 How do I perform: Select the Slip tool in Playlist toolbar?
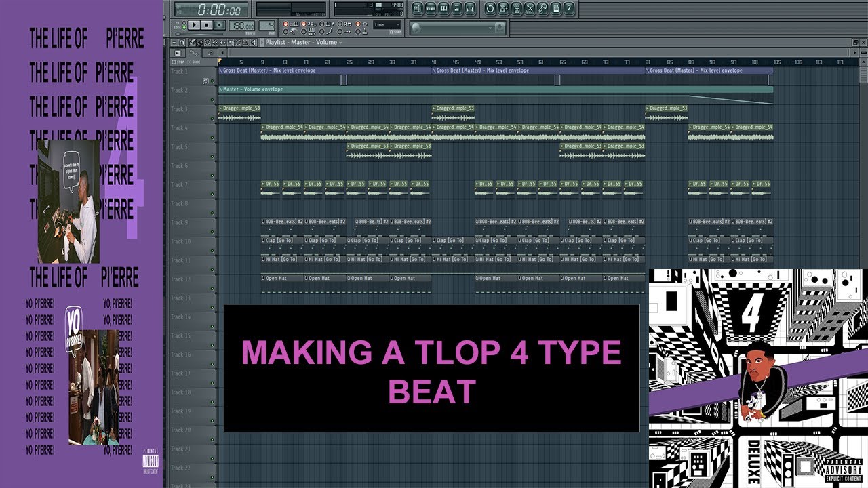tap(222, 42)
